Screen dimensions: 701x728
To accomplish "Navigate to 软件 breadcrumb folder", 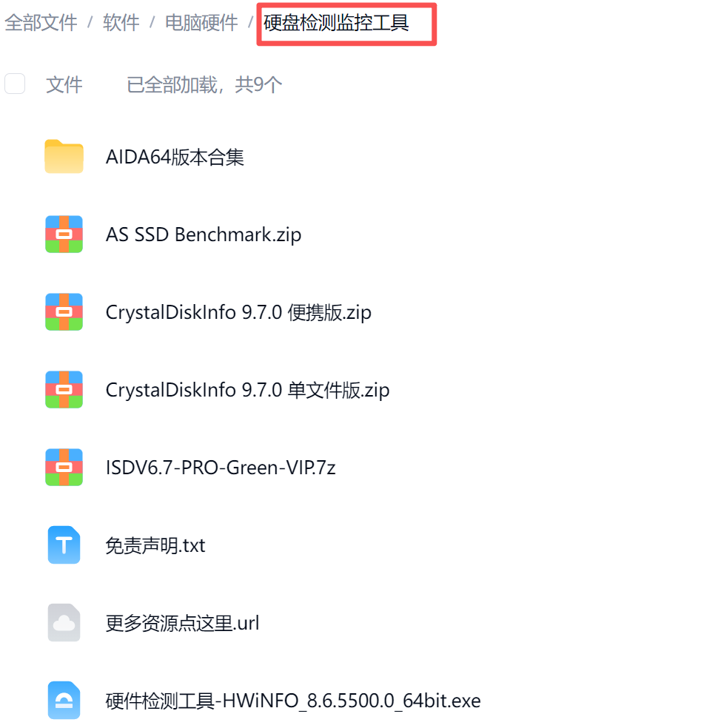I will coord(121,23).
